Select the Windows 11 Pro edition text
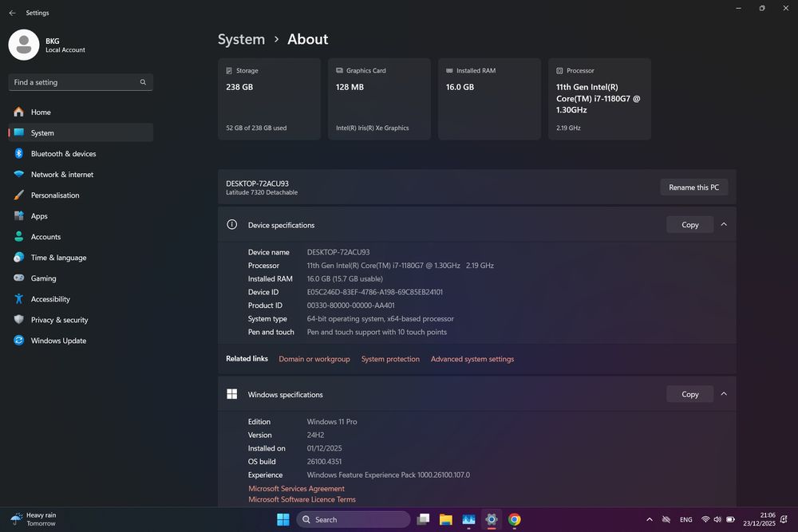 (x=332, y=422)
